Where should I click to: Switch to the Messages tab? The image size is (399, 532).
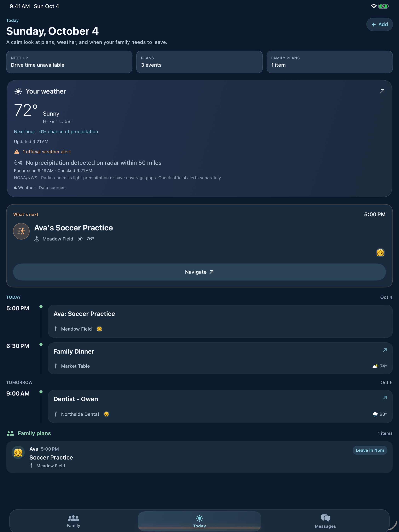click(x=325, y=521)
